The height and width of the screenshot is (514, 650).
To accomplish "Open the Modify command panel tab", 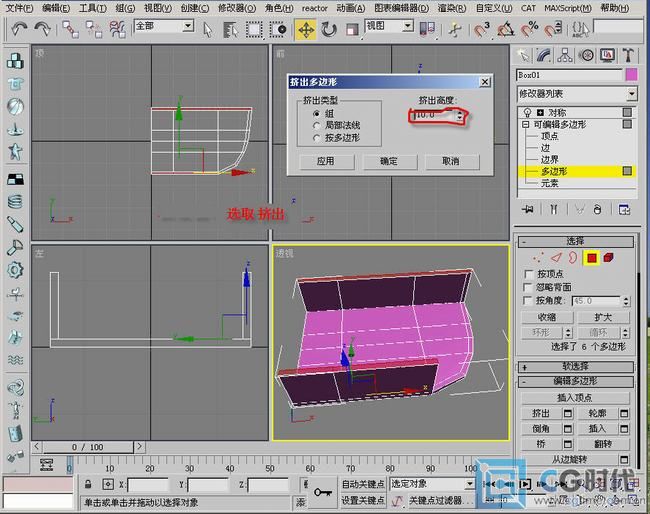I will coord(544,56).
